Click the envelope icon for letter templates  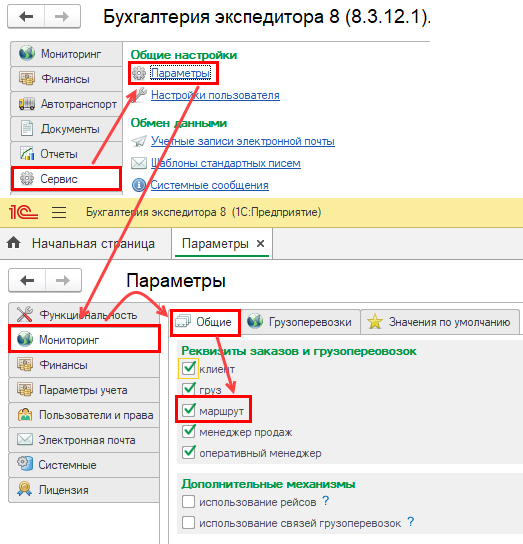click(x=139, y=163)
